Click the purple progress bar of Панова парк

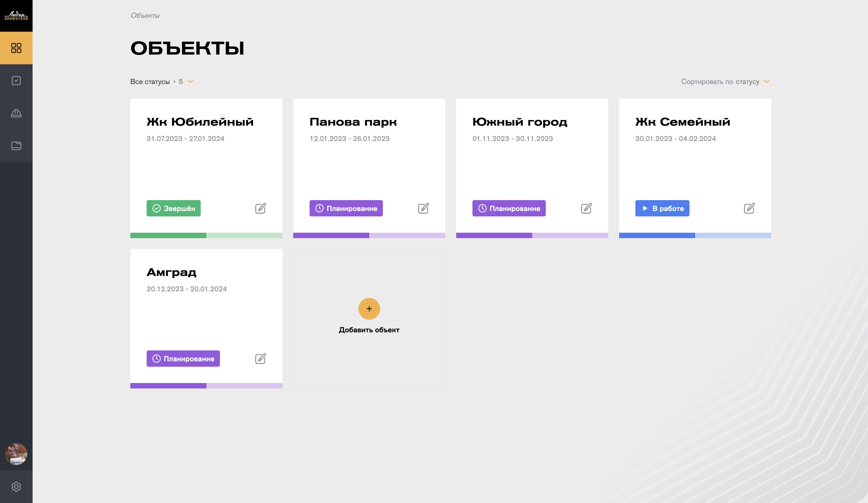click(x=369, y=235)
